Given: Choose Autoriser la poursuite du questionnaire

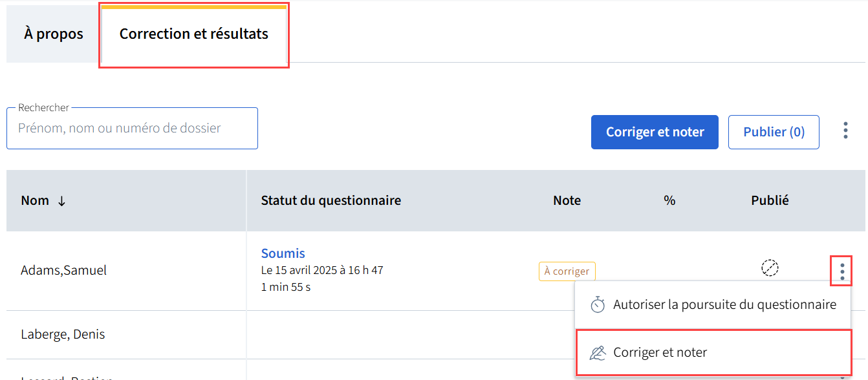Looking at the screenshot, I should pos(724,304).
